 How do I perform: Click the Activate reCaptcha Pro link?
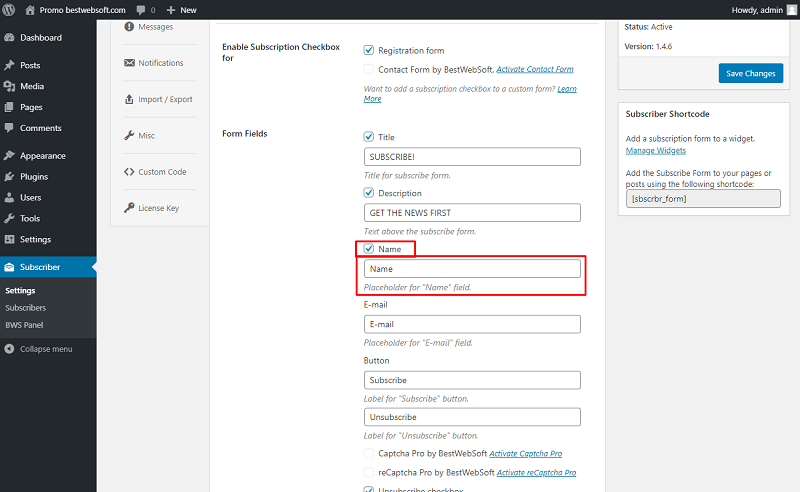pyautogui.click(x=536, y=472)
